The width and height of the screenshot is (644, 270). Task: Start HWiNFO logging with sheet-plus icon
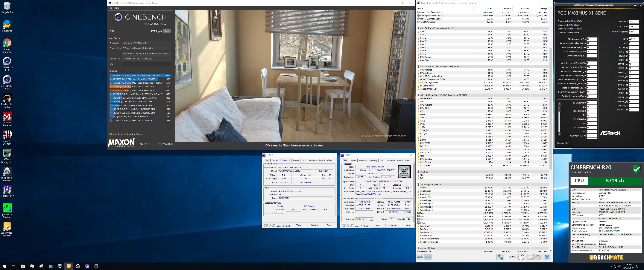[530, 257]
